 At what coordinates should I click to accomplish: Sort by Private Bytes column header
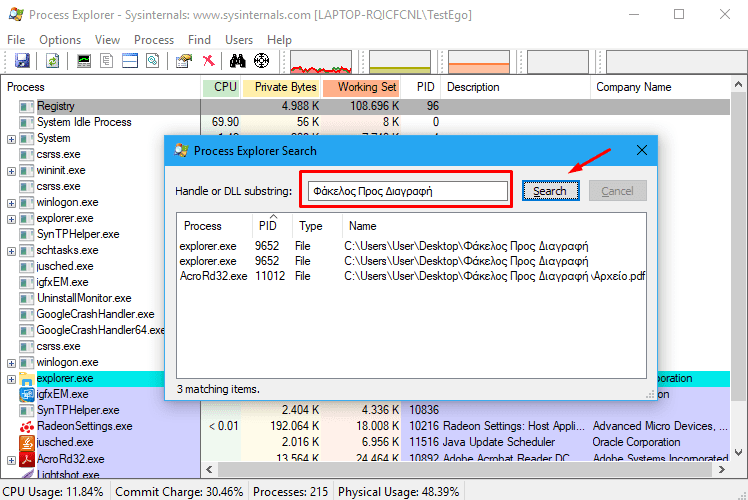coord(281,87)
